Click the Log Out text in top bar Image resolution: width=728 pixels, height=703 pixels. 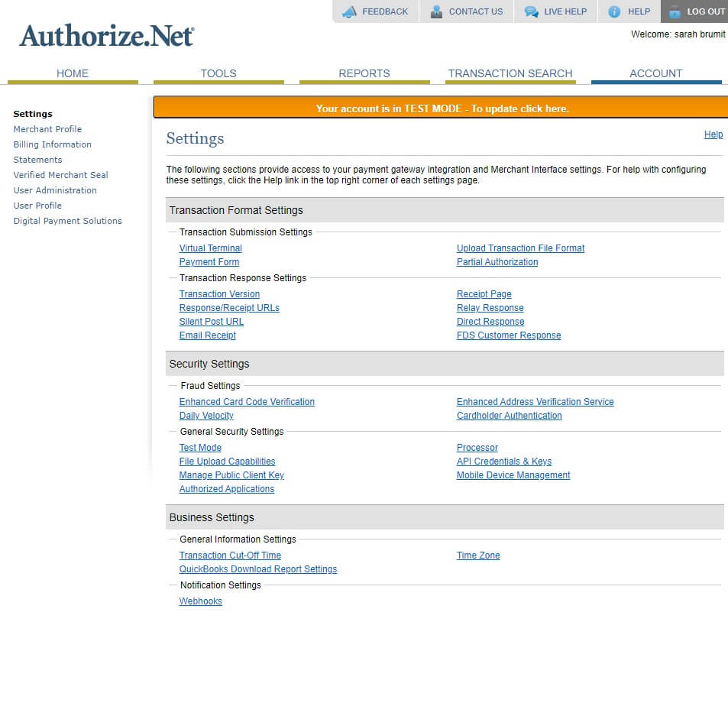click(706, 11)
